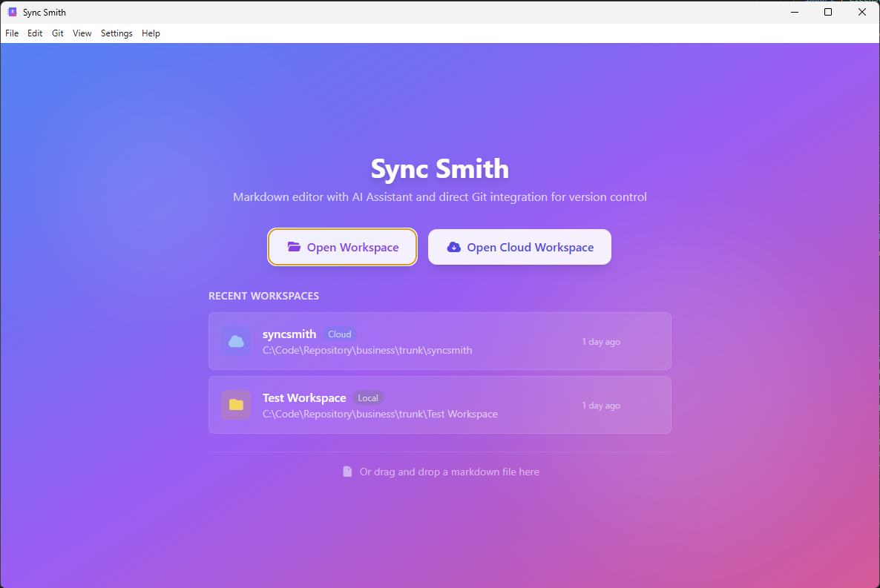Click the document icon in the drag-and-drop hint
880x588 pixels.
[x=347, y=471]
